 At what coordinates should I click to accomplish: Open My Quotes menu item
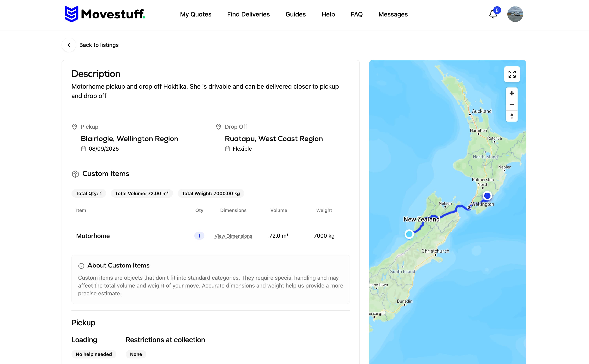click(196, 15)
